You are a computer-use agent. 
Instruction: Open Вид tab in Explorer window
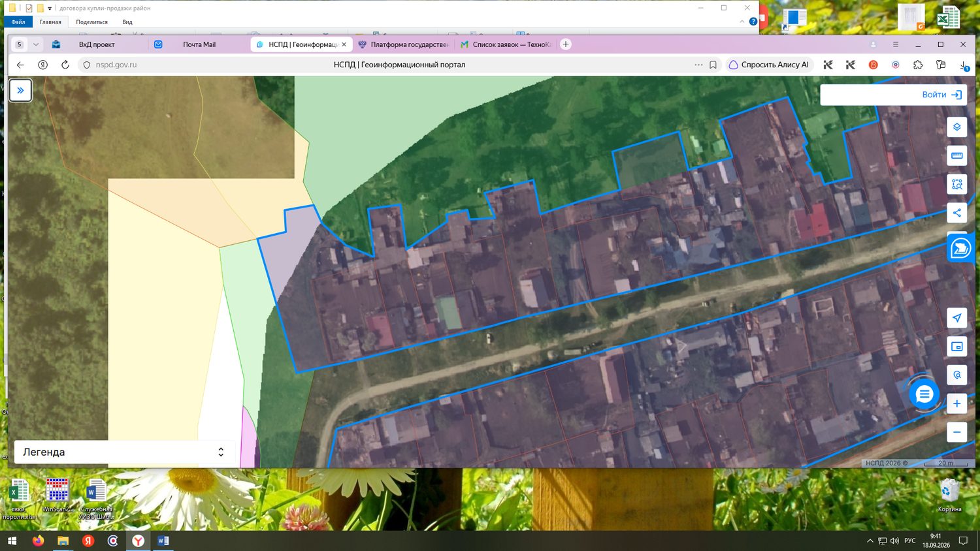click(127, 22)
